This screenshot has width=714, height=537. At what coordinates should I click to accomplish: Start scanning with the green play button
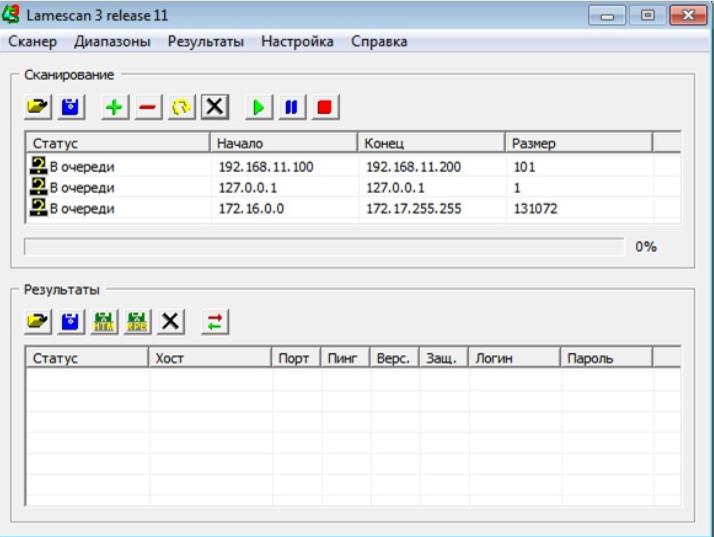pos(258,106)
